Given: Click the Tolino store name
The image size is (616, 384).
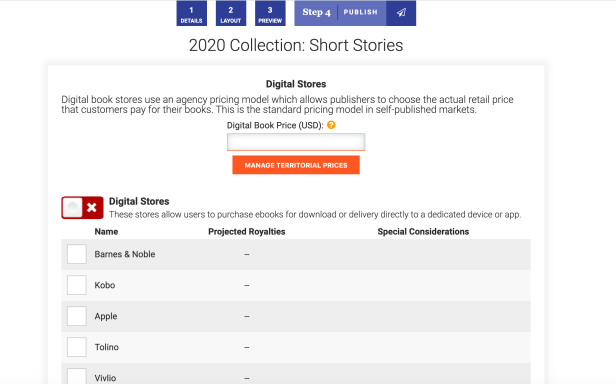Looking at the screenshot, I should click(x=106, y=347).
